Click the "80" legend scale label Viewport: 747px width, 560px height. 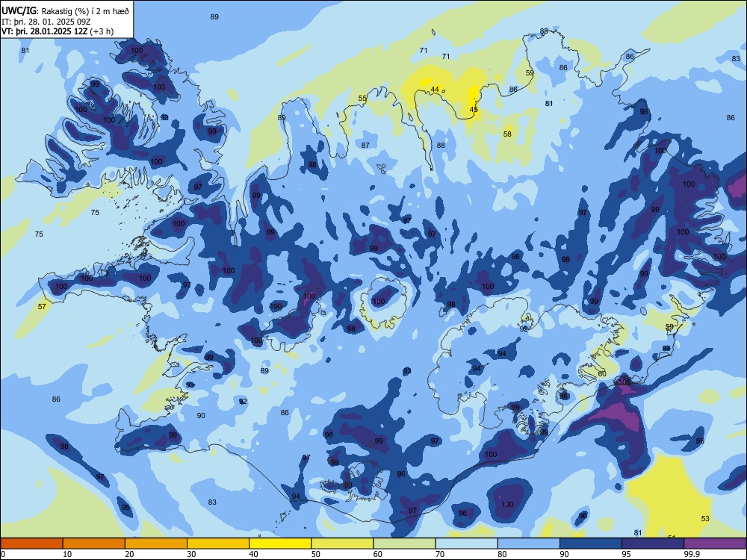pos(502,554)
